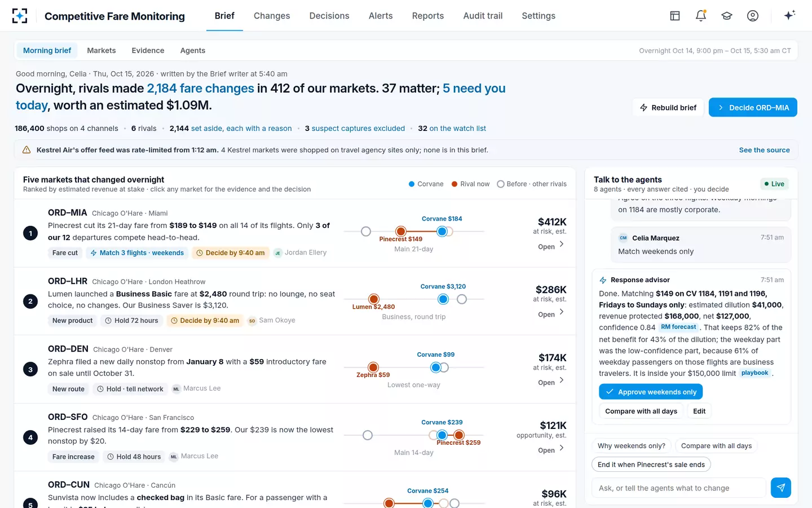This screenshot has height=508, width=812.
Task: Click the sparkle assistant icon in header
Action: click(x=789, y=15)
